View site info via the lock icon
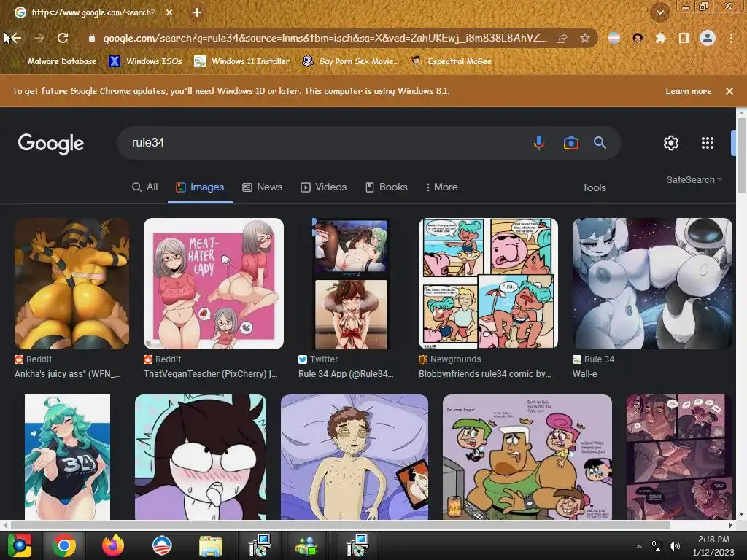 tap(92, 38)
